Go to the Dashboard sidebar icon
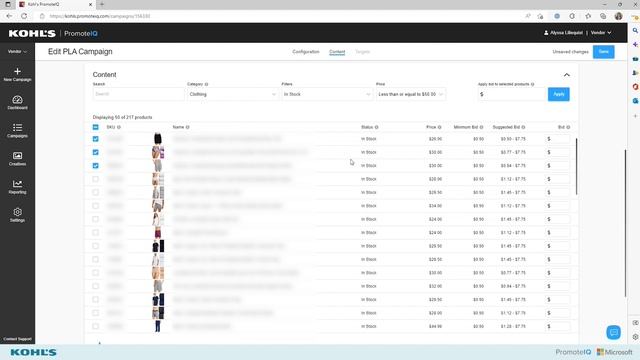Image resolution: width=640 pixels, height=360 pixels. point(17,100)
